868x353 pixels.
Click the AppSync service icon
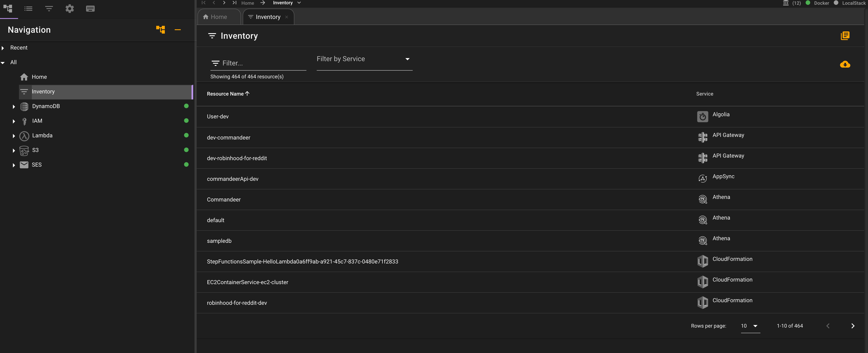click(x=703, y=178)
